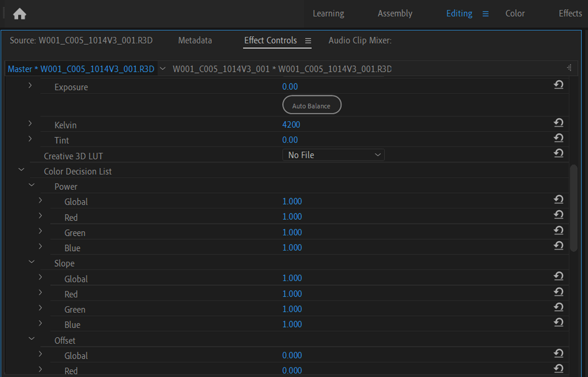Reset the Tint parameter
The width and height of the screenshot is (588, 377).
[559, 138]
